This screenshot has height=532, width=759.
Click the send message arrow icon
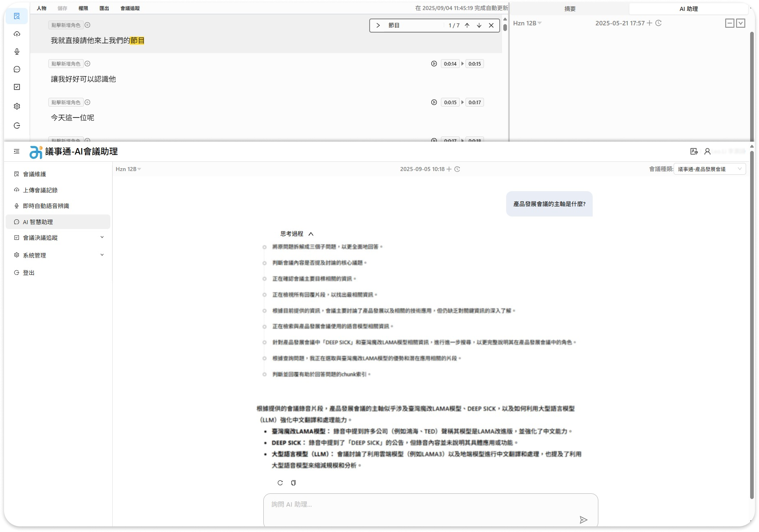point(583,520)
